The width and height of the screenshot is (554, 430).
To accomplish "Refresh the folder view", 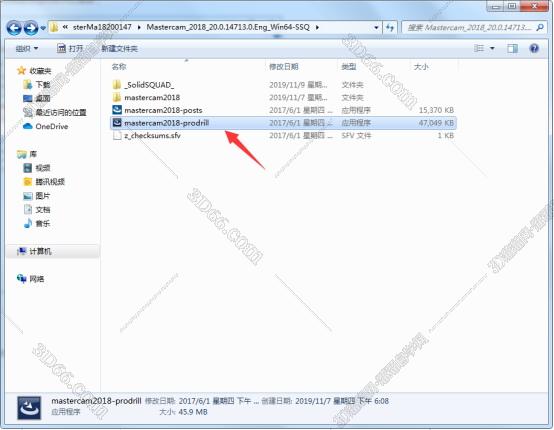I will tap(390, 28).
